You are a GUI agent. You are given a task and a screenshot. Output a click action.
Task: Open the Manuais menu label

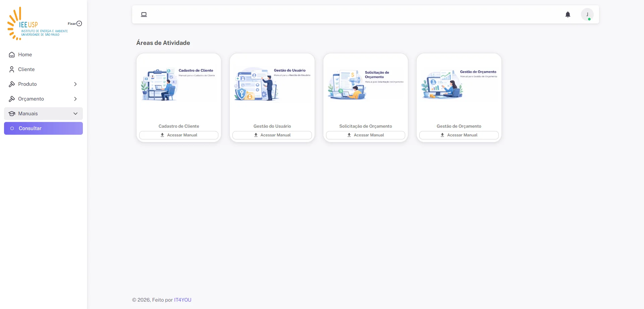28,114
